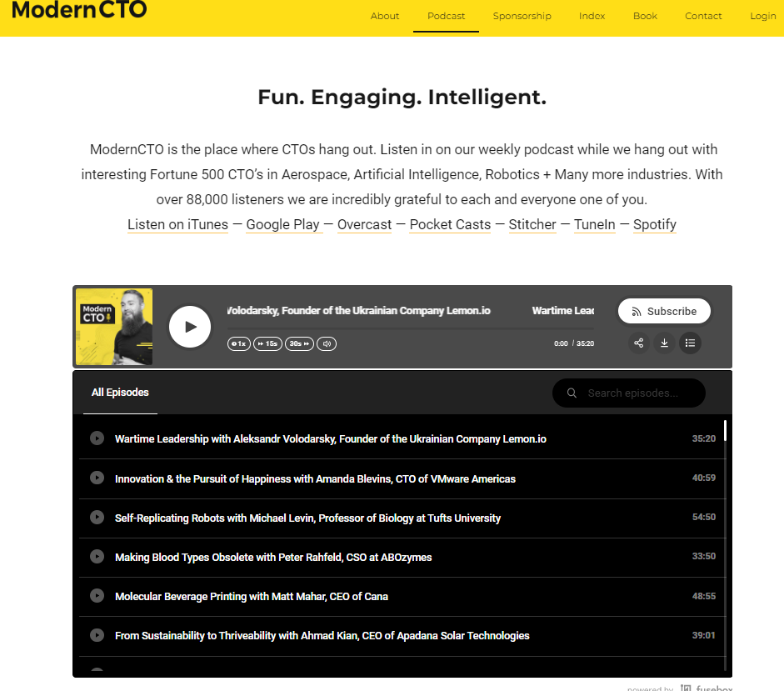Skip forward 30 seconds

click(x=299, y=343)
